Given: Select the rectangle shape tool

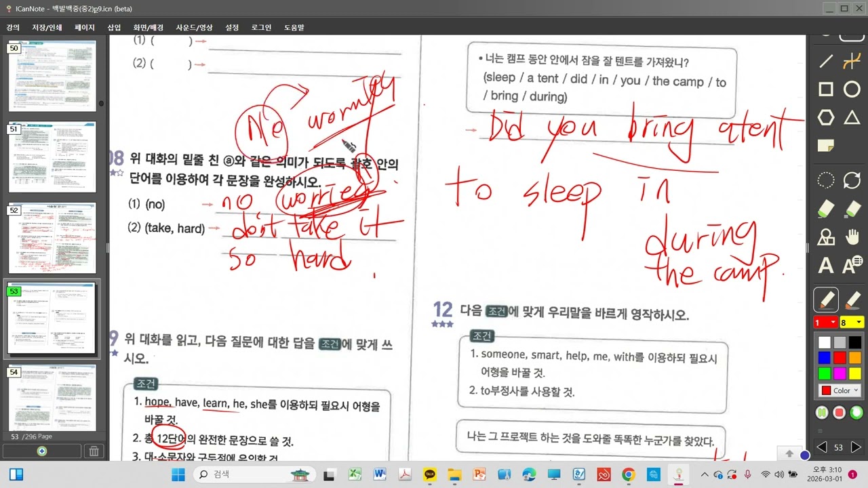Looking at the screenshot, I should (826, 89).
